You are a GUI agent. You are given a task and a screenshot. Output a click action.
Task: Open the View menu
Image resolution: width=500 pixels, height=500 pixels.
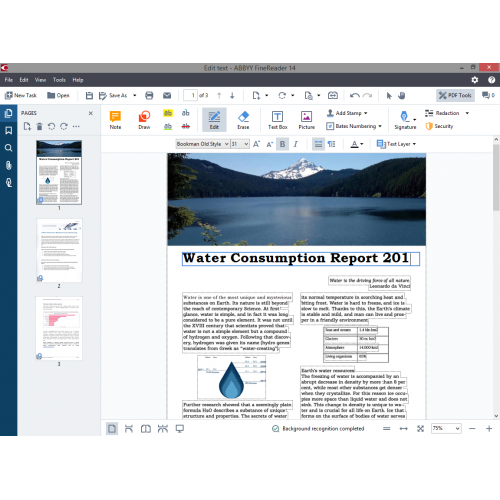(x=40, y=80)
